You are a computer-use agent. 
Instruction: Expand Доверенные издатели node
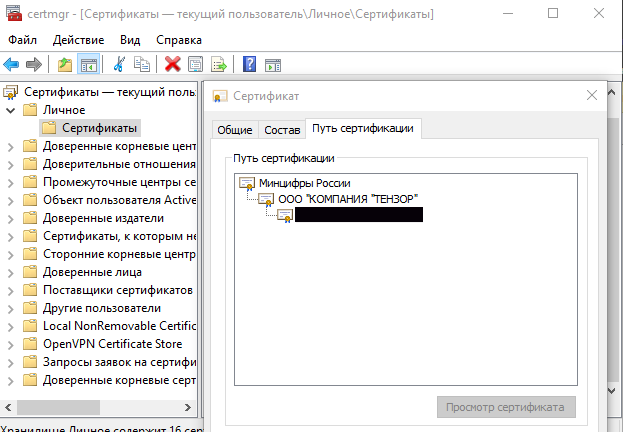(x=11, y=219)
